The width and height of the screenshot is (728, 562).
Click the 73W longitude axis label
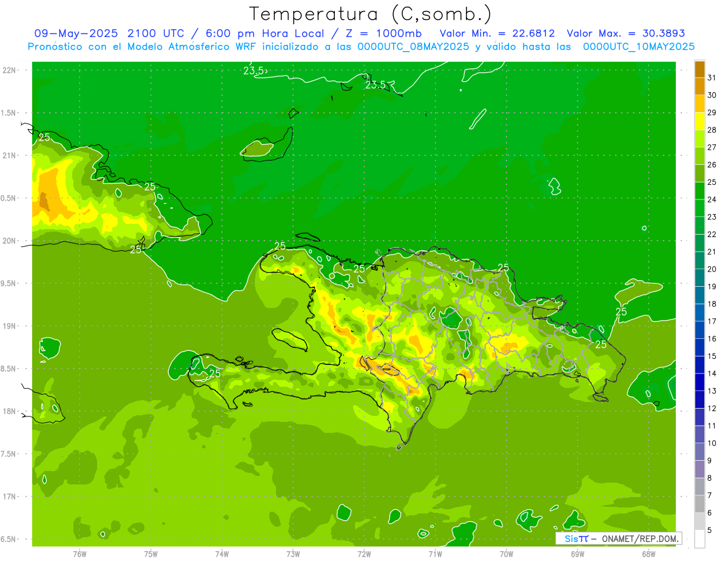[x=293, y=554]
